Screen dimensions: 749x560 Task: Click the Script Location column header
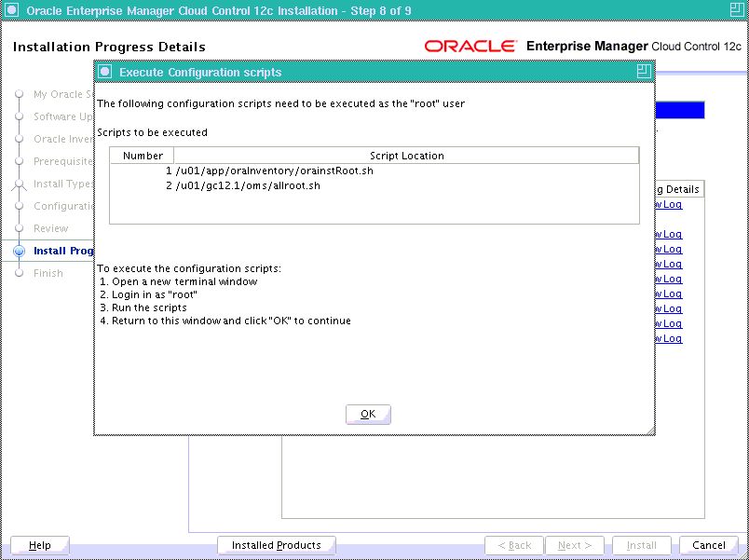point(406,156)
